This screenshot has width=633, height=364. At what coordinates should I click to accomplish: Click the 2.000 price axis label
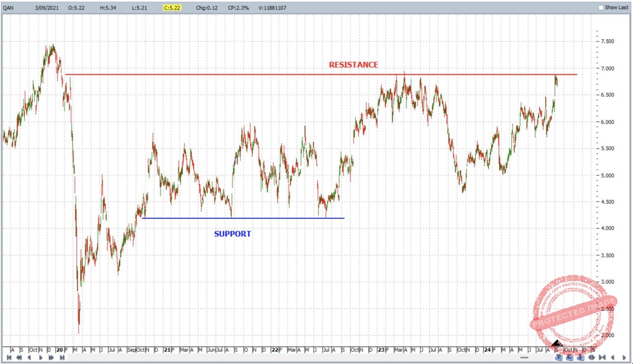607,335
